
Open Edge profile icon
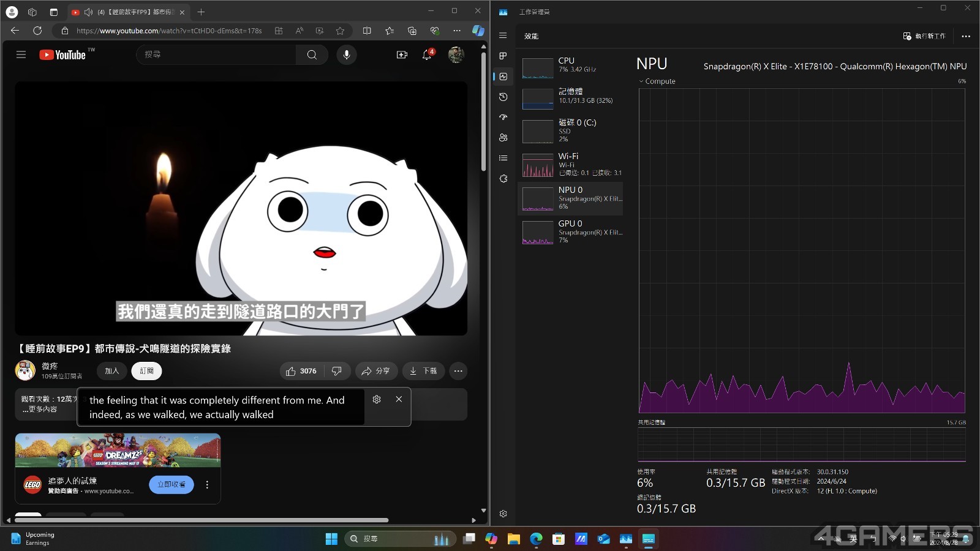pos(12,12)
